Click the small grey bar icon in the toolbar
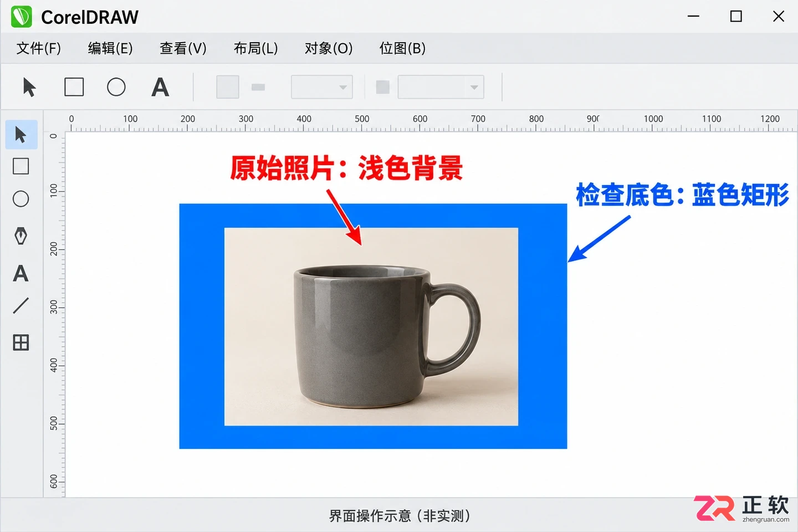 coord(258,87)
